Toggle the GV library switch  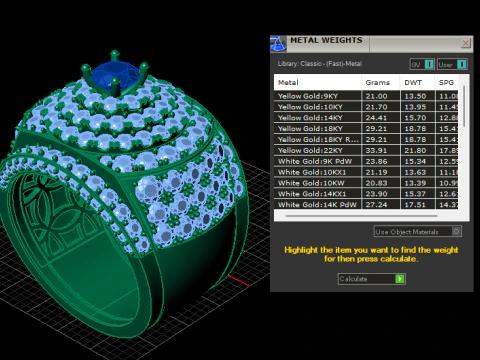click(422, 64)
